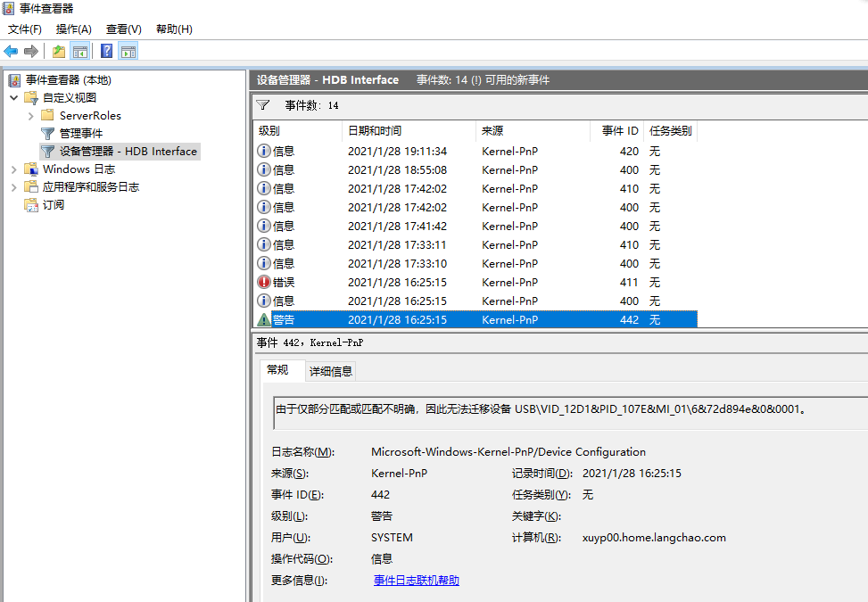Click the 事件查看器 (本地) root icon
868x602 pixels.
click(x=14, y=80)
